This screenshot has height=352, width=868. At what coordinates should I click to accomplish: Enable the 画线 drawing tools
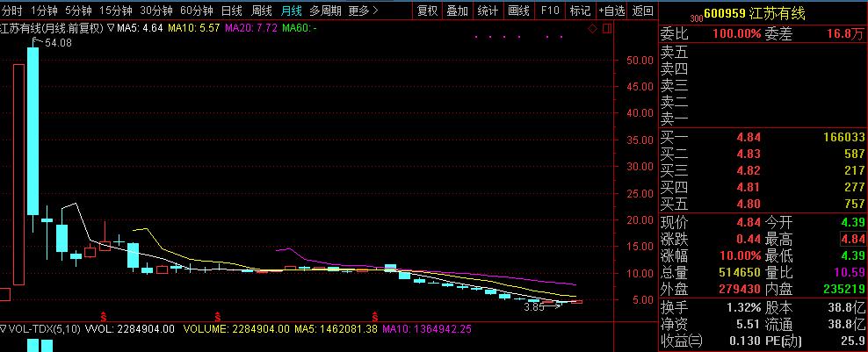(519, 11)
